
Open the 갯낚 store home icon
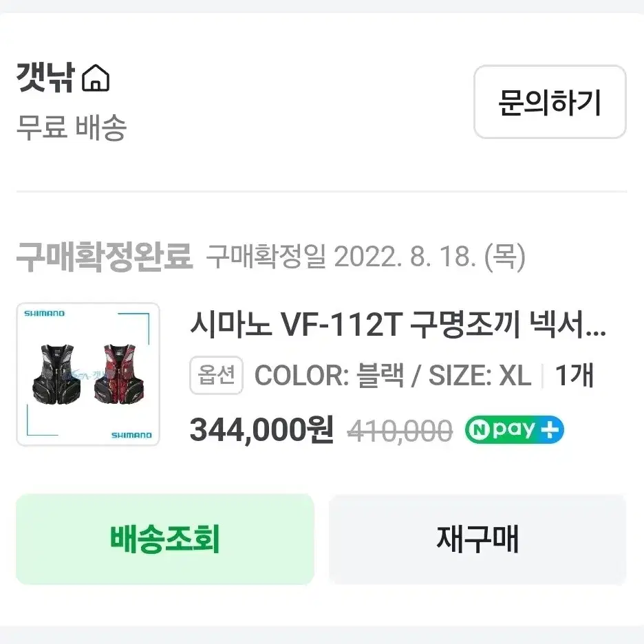pos(96,78)
